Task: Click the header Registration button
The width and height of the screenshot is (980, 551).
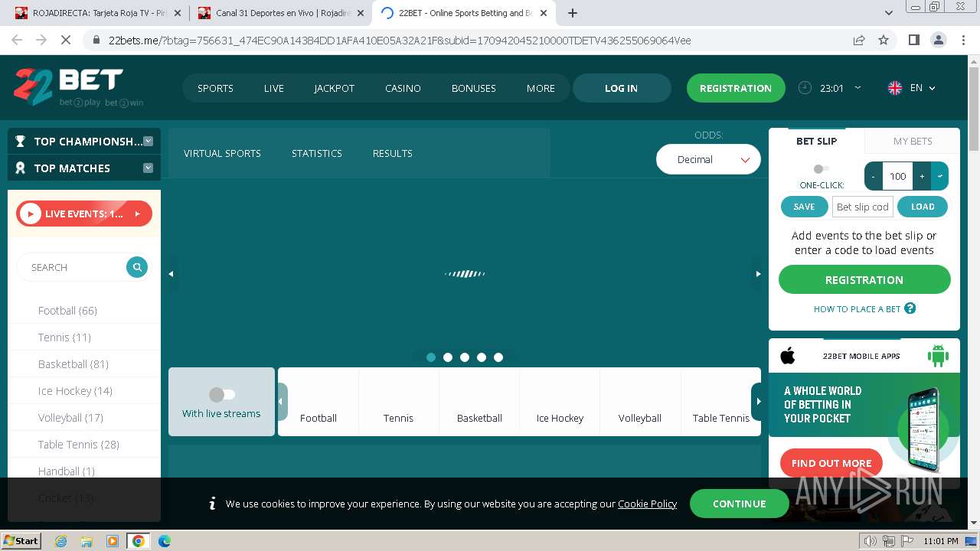Action: [x=736, y=88]
